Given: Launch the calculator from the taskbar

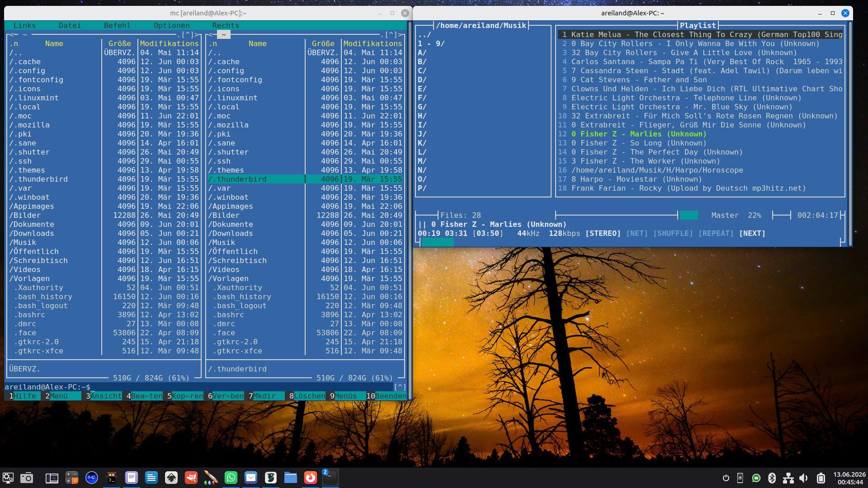Looking at the screenshot, I should (x=72, y=478).
